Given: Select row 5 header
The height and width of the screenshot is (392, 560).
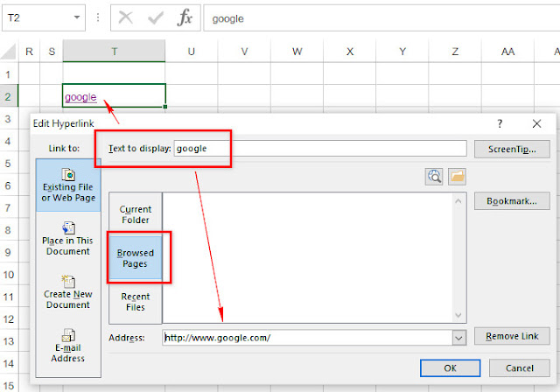Looking at the screenshot, I should point(9,163).
